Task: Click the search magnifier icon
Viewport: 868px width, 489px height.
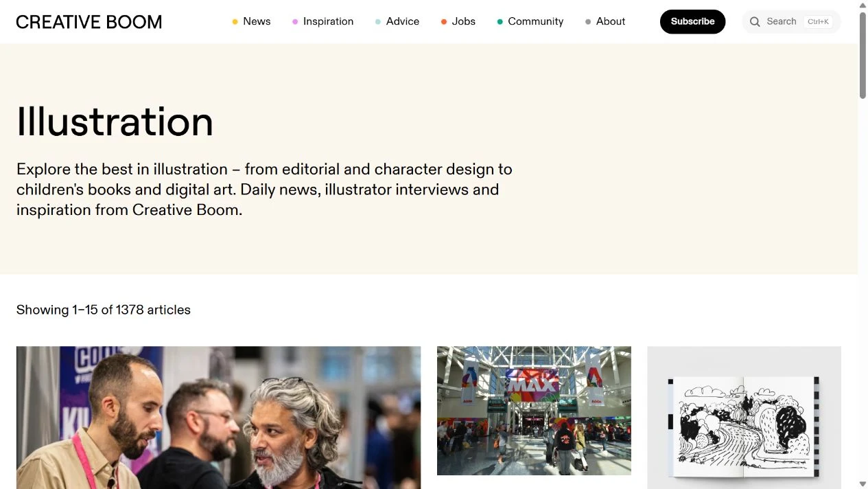Action: 755,22
